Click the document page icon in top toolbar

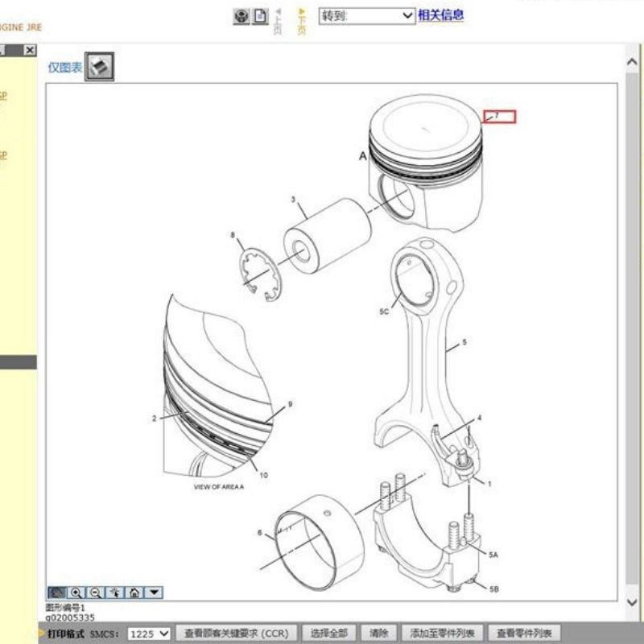click(260, 16)
